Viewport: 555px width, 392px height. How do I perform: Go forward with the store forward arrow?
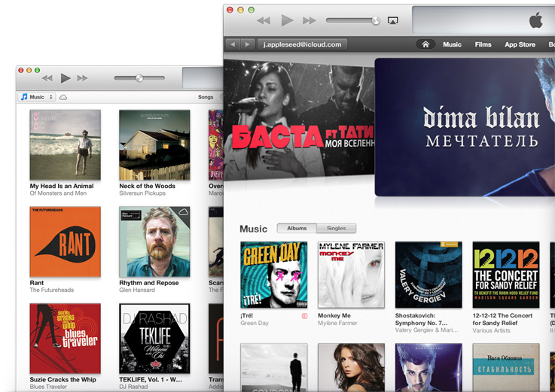pos(248,44)
